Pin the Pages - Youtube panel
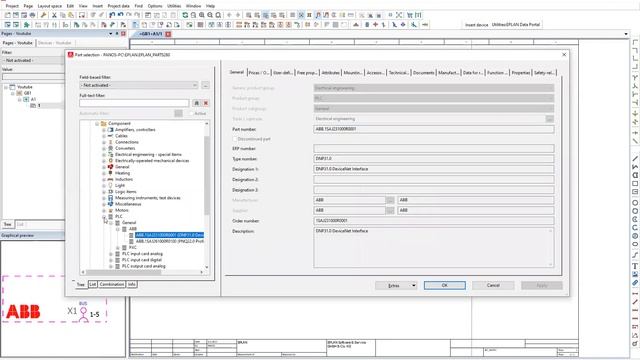The height and width of the screenshot is (360, 640). tap(117, 33)
